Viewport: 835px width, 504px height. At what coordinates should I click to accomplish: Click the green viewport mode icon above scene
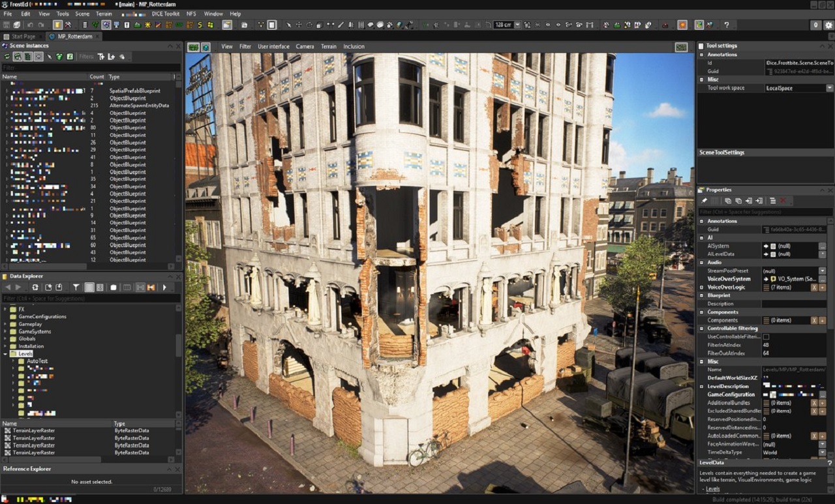193,47
